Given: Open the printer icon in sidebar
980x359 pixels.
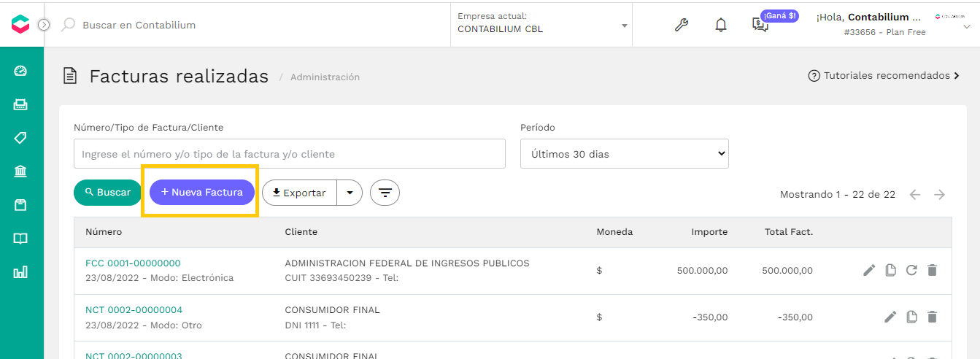Looking at the screenshot, I should (20, 104).
